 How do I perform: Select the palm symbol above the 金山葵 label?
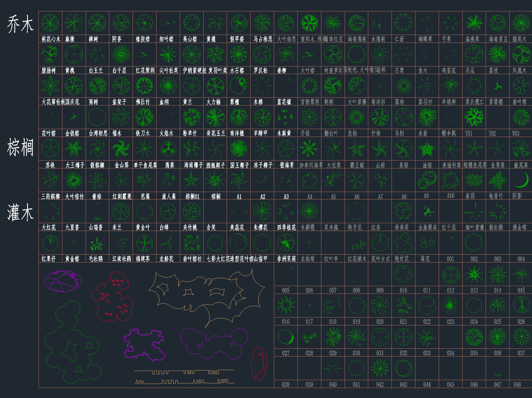[x=121, y=149]
